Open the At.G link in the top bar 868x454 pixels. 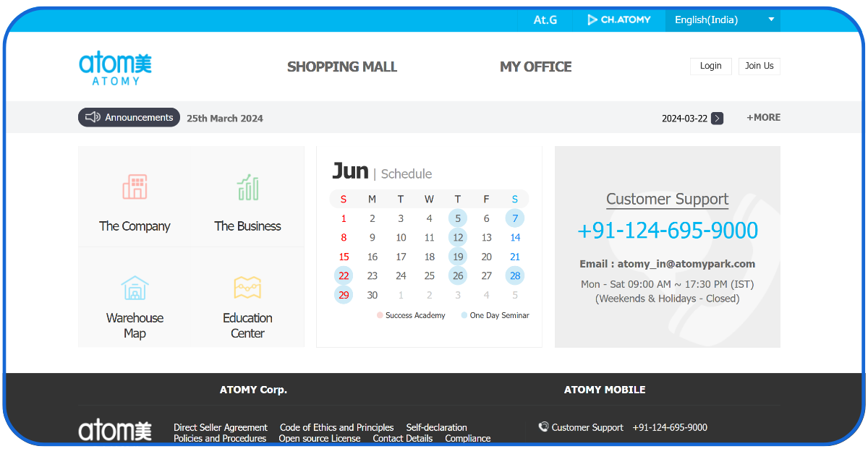point(545,20)
